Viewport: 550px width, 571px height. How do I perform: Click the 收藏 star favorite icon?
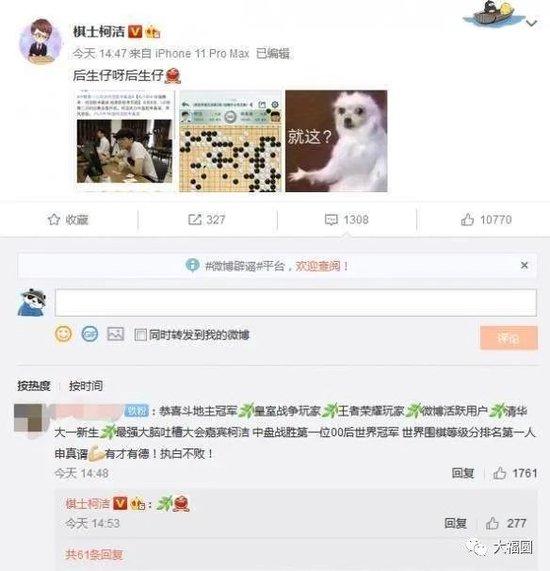pos(54,220)
